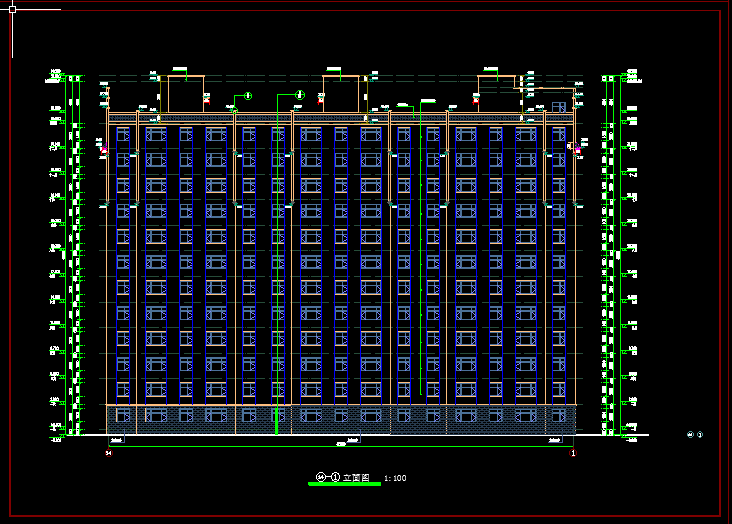Screen dimensions: 732x524
Task: Pick the thick green underline beneath the title
Action: click(x=345, y=484)
